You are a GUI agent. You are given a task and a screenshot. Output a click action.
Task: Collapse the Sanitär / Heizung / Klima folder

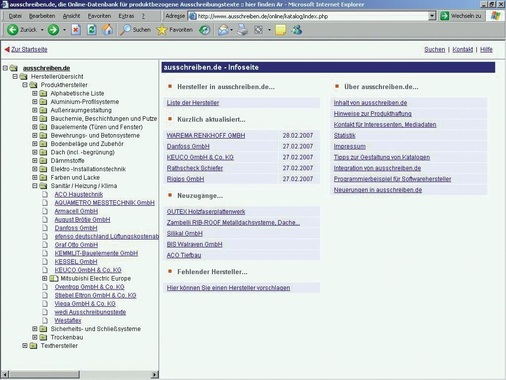35,186
